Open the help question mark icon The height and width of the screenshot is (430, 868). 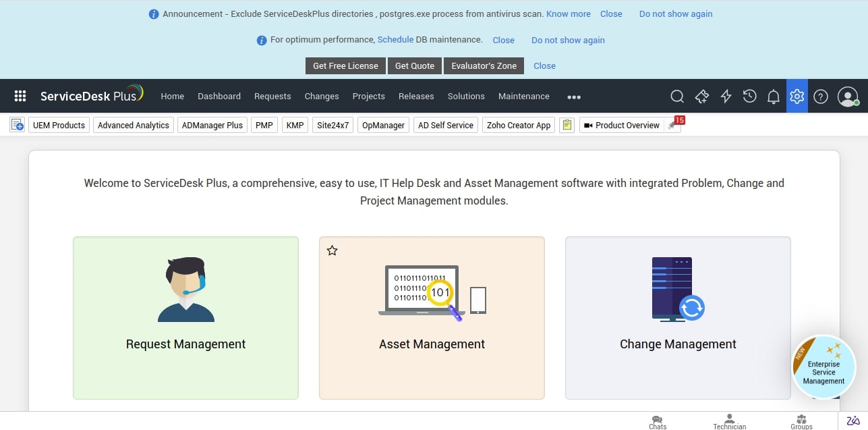821,97
